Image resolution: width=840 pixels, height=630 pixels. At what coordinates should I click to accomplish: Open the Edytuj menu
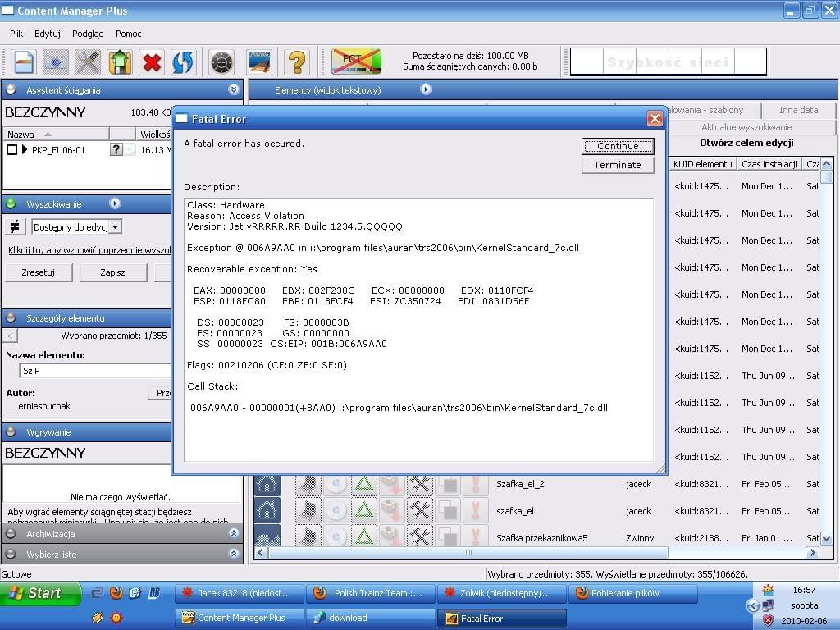[x=47, y=33]
